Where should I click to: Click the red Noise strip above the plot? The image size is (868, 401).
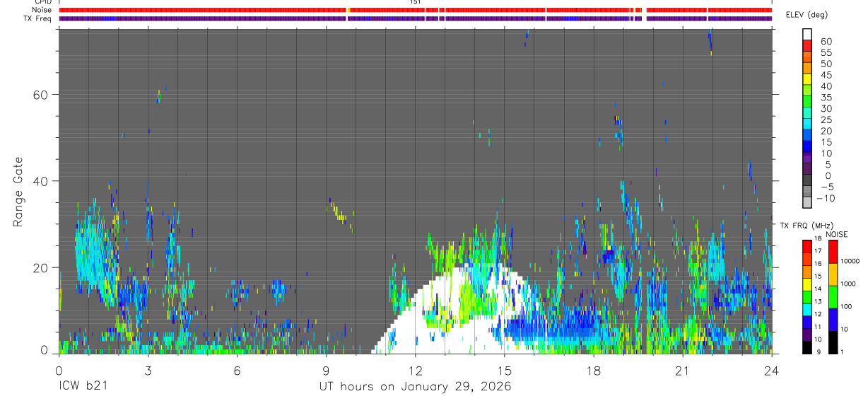(x=415, y=10)
